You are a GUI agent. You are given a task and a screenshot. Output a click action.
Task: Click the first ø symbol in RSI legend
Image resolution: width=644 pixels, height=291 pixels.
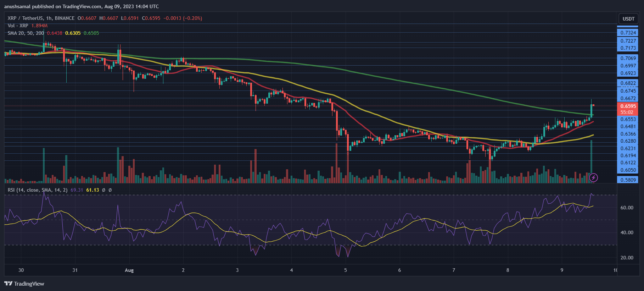(x=103, y=190)
